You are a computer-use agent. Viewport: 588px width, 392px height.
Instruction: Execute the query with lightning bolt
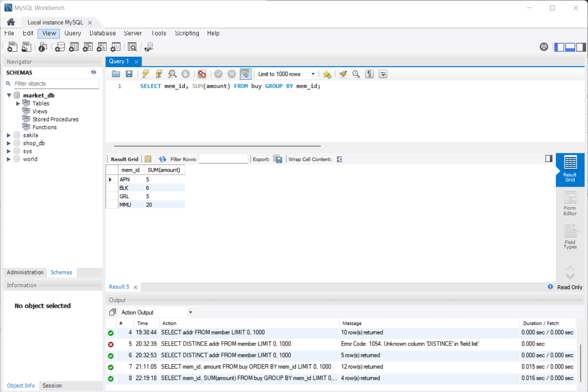click(146, 74)
